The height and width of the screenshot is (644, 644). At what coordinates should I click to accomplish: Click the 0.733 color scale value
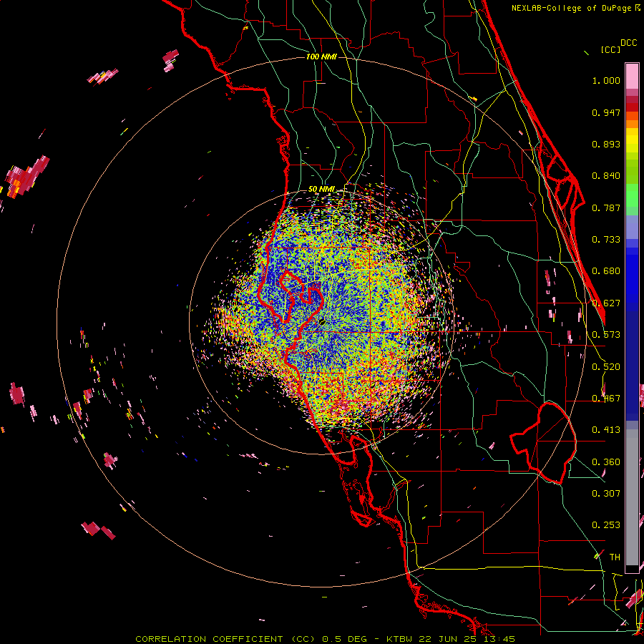pos(606,240)
